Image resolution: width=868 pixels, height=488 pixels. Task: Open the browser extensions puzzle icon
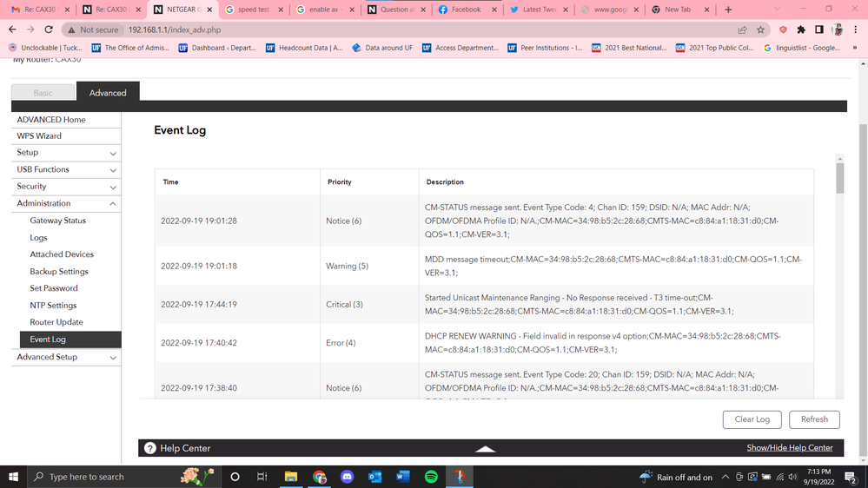click(801, 30)
